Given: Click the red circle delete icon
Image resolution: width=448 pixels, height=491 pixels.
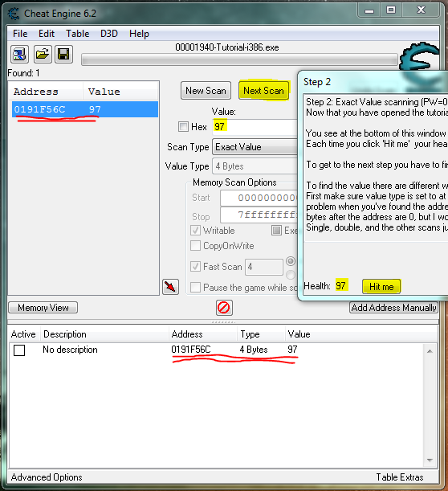Looking at the screenshot, I should pyautogui.click(x=224, y=308).
